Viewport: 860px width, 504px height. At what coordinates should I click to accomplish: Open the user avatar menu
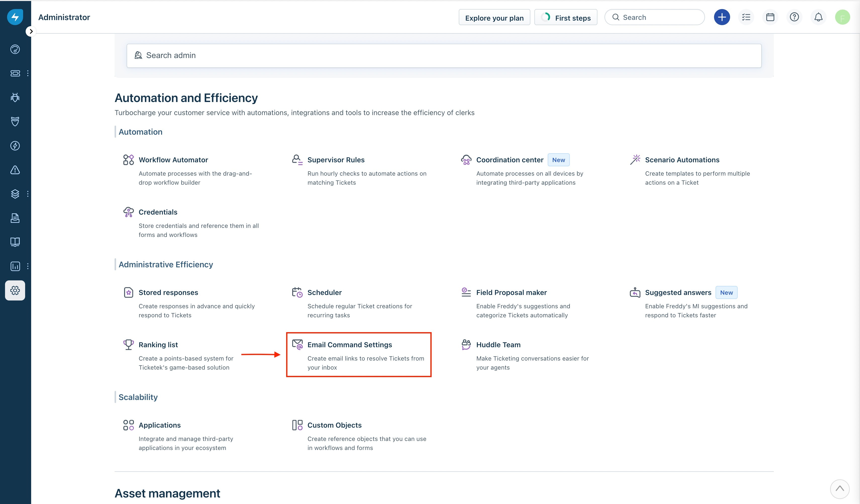click(842, 17)
